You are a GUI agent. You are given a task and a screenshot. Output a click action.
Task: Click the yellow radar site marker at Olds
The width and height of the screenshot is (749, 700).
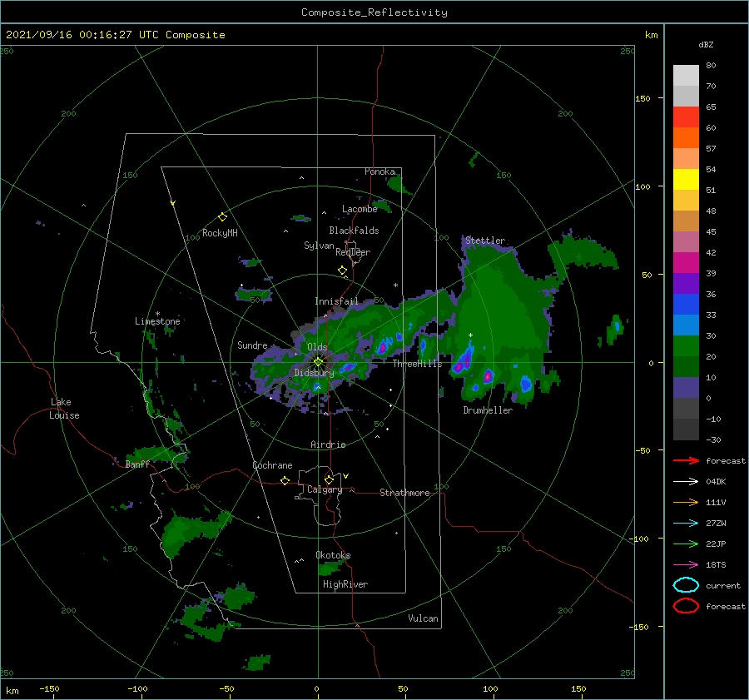tap(318, 362)
